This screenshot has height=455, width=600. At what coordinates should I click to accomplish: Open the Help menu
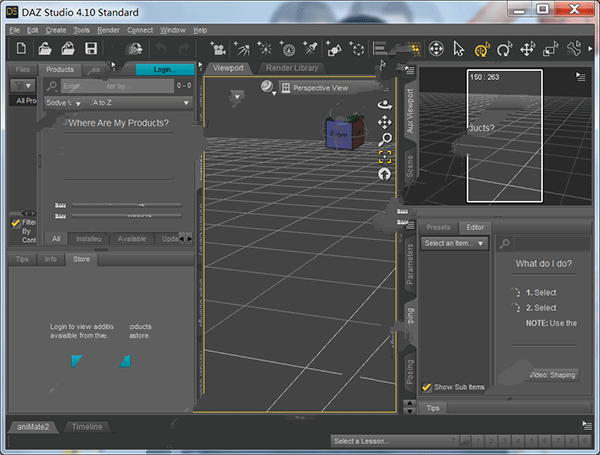point(200,30)
